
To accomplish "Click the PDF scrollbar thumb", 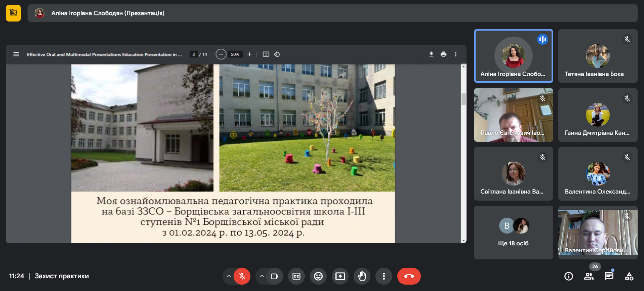I will (x=464, y=99).
